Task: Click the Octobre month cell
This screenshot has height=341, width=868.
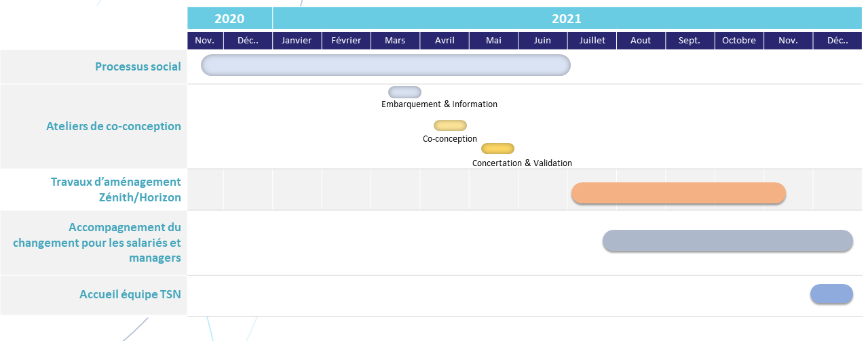Action: 739,41
